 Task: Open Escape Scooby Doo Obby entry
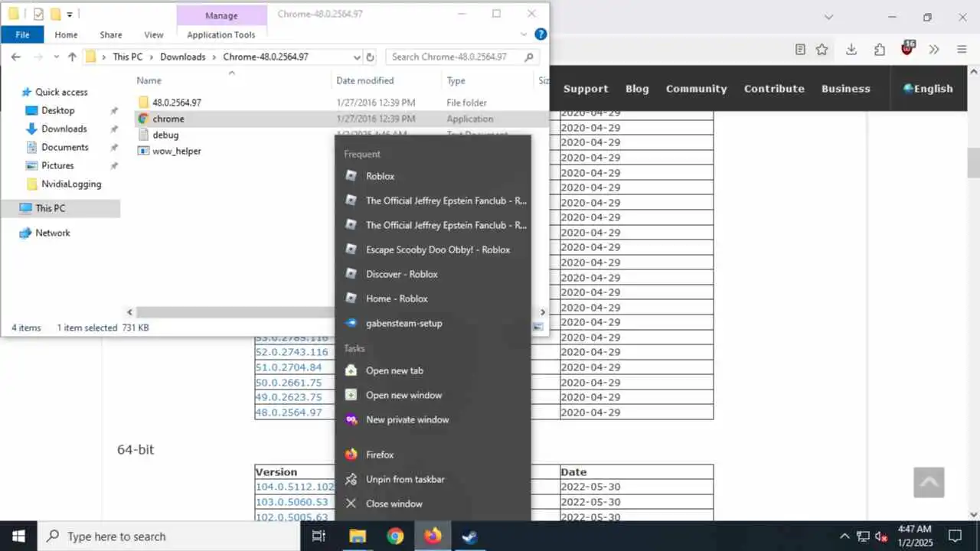point(433,249)
